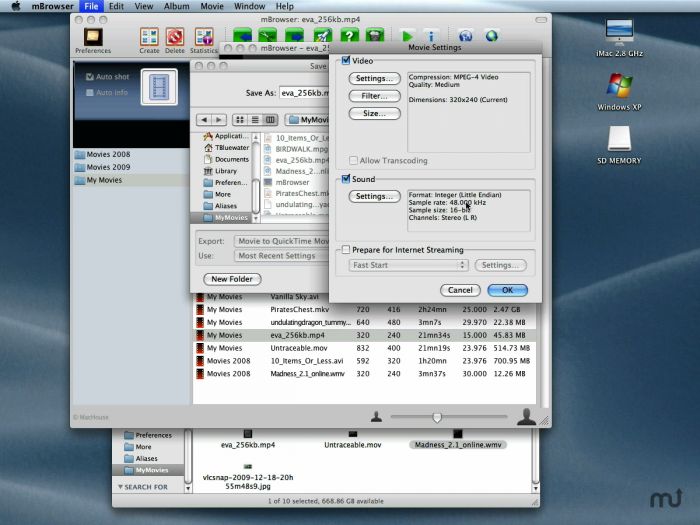Screen dimensions: 700x525
Task: Click the small person icon by slider
Action: point(376,417)
